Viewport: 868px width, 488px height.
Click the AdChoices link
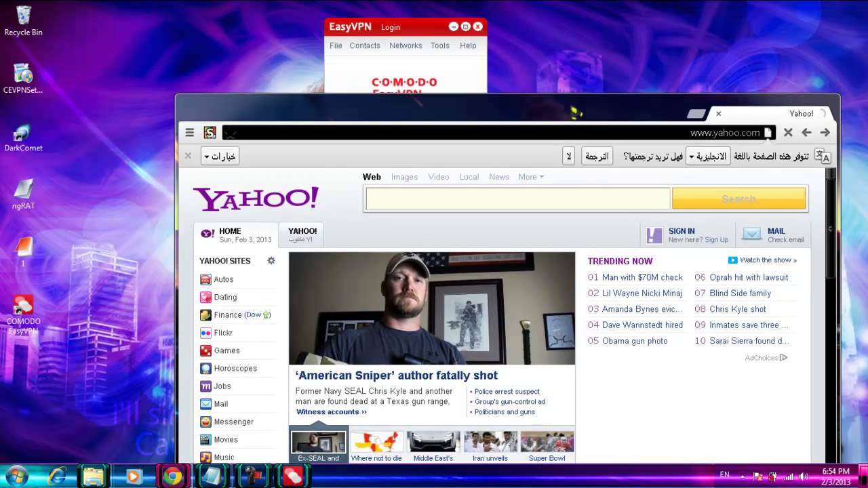tap(766, 358)
